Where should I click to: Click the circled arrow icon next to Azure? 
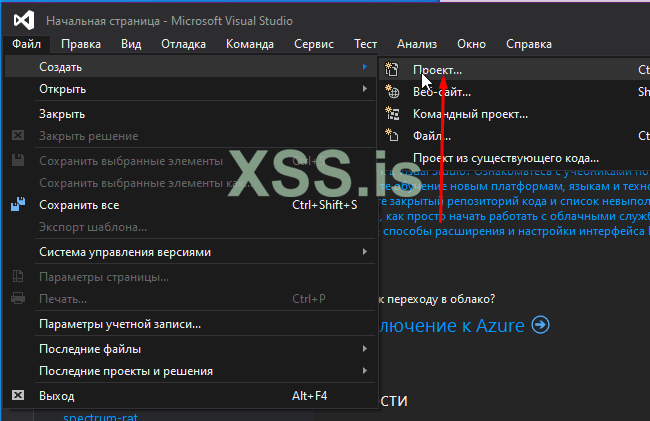coord(541,325)
